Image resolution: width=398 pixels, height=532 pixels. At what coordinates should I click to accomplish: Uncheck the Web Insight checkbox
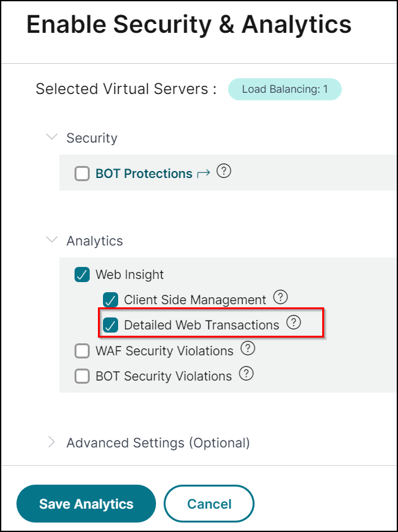[82, 275]
